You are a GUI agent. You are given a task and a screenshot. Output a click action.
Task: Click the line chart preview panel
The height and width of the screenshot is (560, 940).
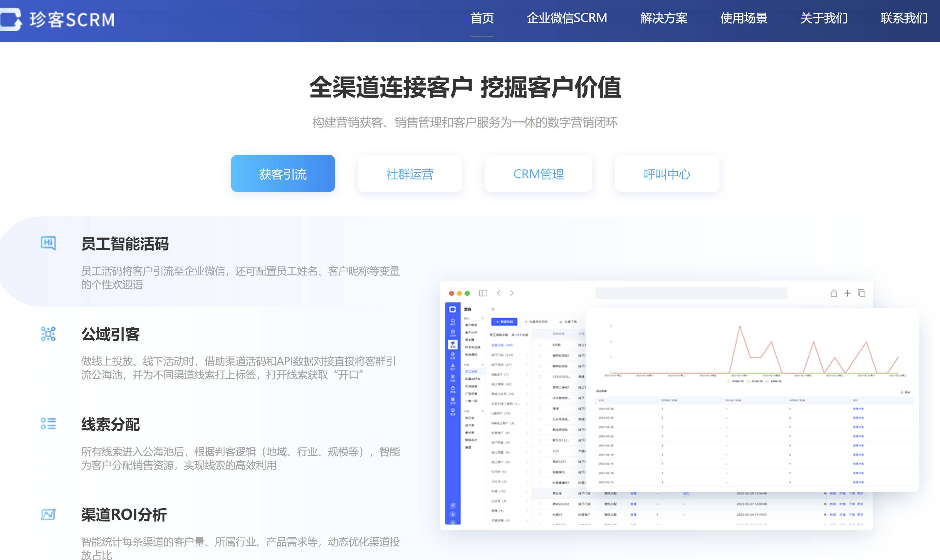point(753,400)
